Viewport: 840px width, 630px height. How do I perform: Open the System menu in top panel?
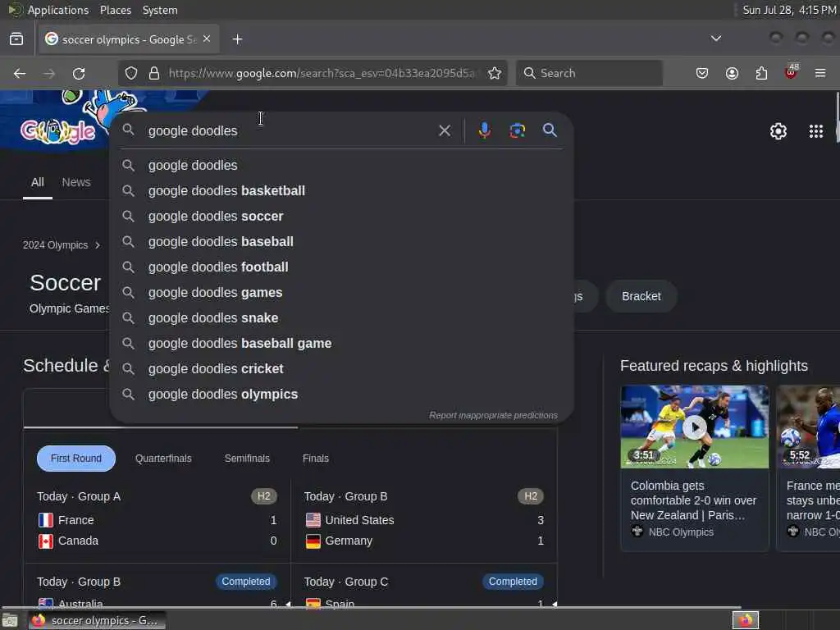tap(160, 10)
